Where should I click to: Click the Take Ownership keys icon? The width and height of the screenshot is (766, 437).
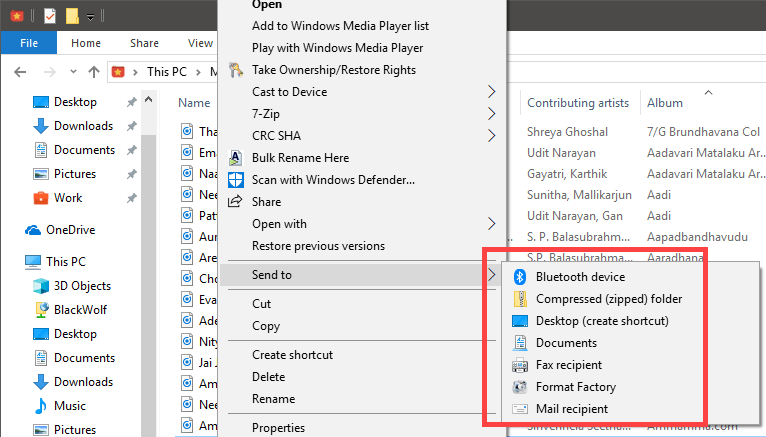(236, 70)
